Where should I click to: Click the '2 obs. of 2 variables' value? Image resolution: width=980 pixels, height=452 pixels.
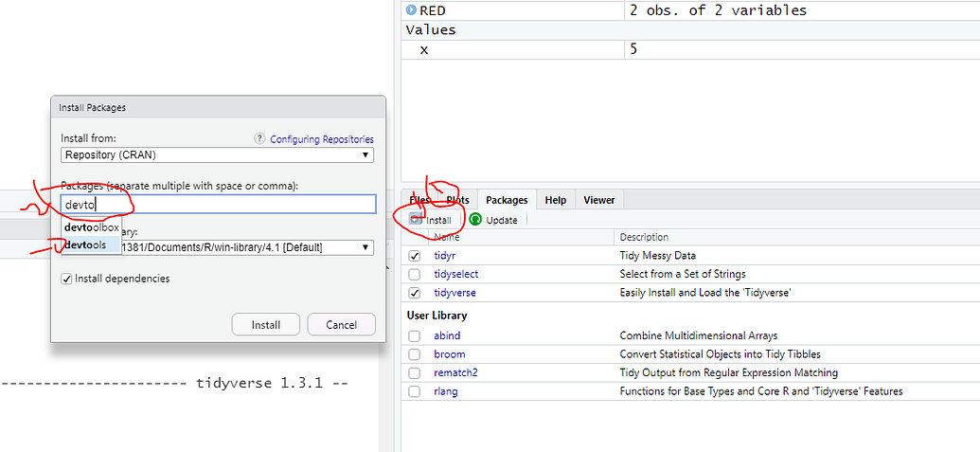[x=718, y=10]
